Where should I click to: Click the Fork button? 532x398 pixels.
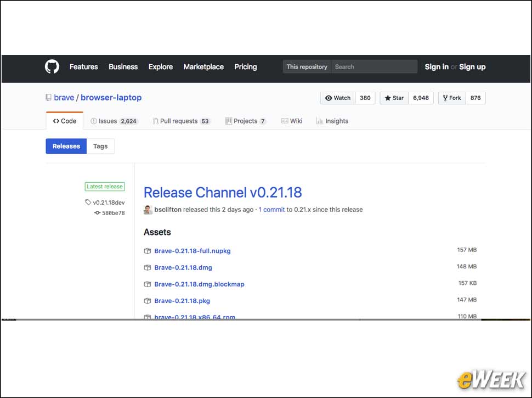pos(452,98)
